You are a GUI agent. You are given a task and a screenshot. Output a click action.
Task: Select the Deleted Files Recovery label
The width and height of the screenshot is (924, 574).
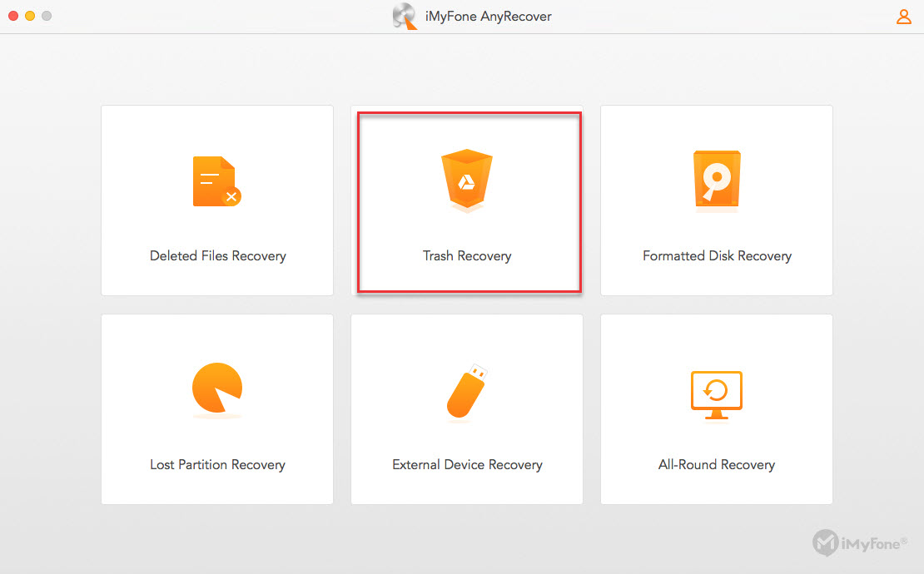pyautogui.click(x=217, y=256)
